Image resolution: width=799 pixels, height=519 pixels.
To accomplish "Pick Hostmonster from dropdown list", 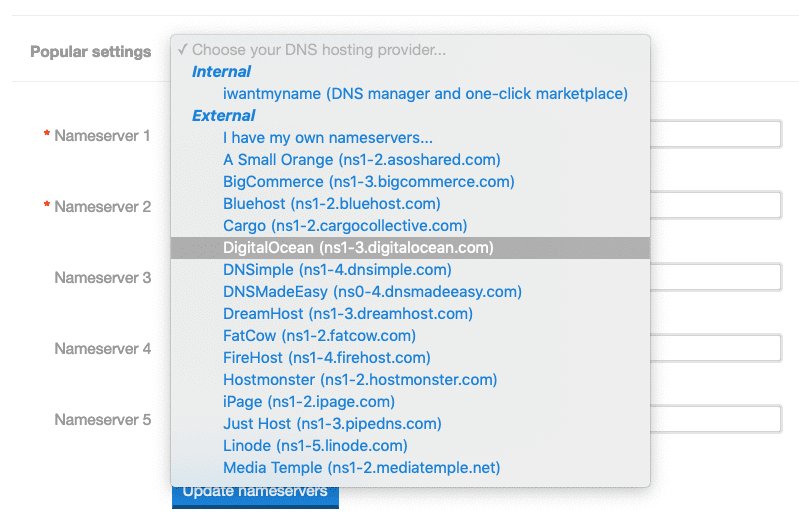I will [x=360, y=380].
